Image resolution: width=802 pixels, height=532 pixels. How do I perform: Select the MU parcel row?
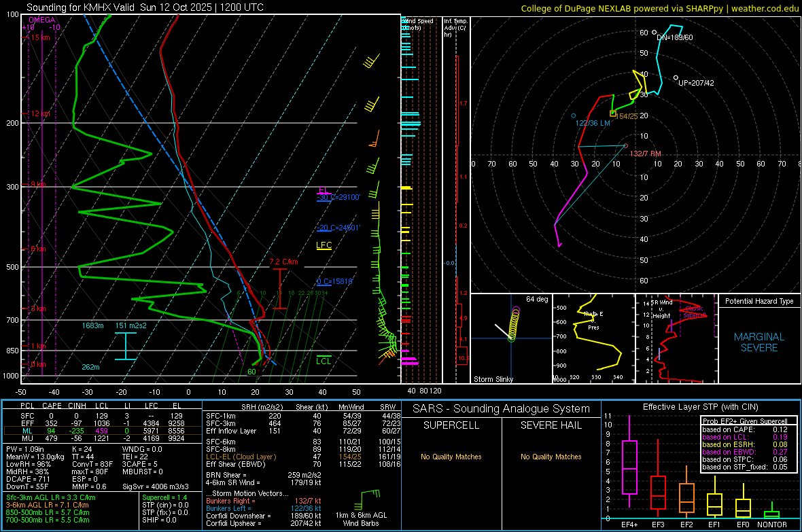click(103, 438)
